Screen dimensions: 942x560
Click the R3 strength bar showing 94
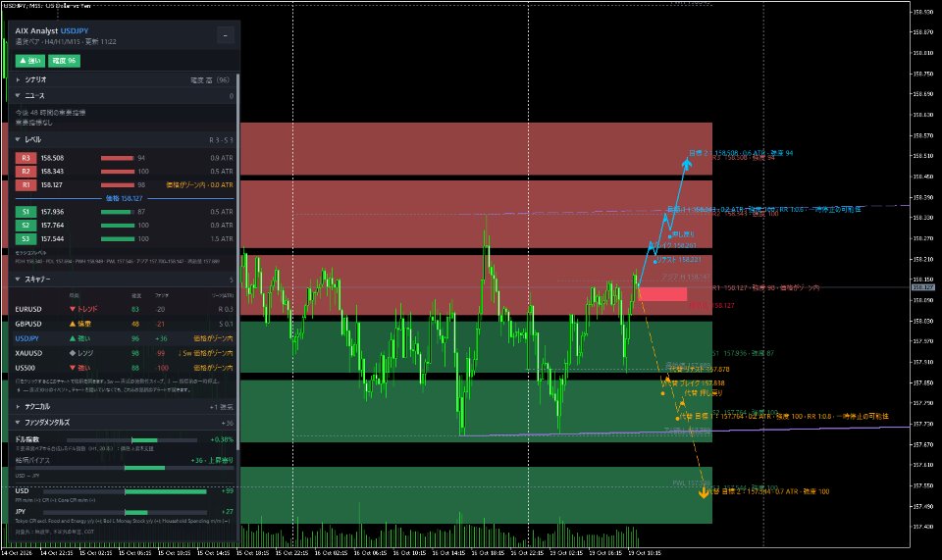click(x=117, y=158)
